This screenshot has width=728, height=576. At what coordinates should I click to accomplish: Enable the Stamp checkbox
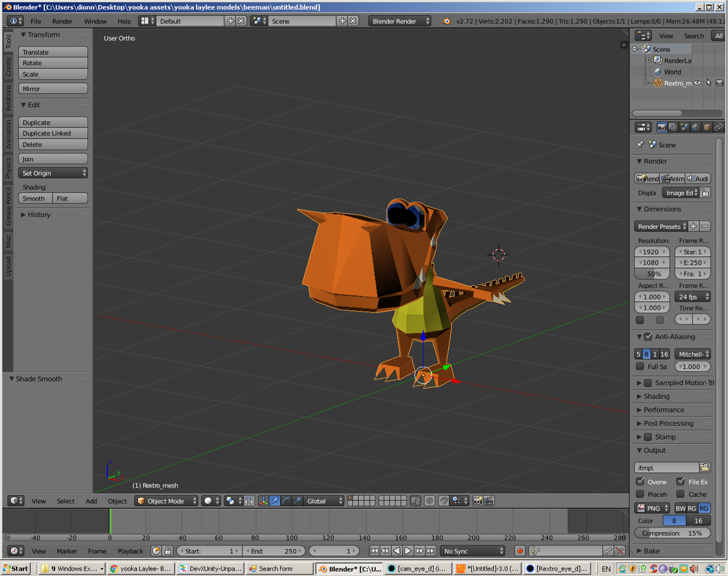(648, 437)
